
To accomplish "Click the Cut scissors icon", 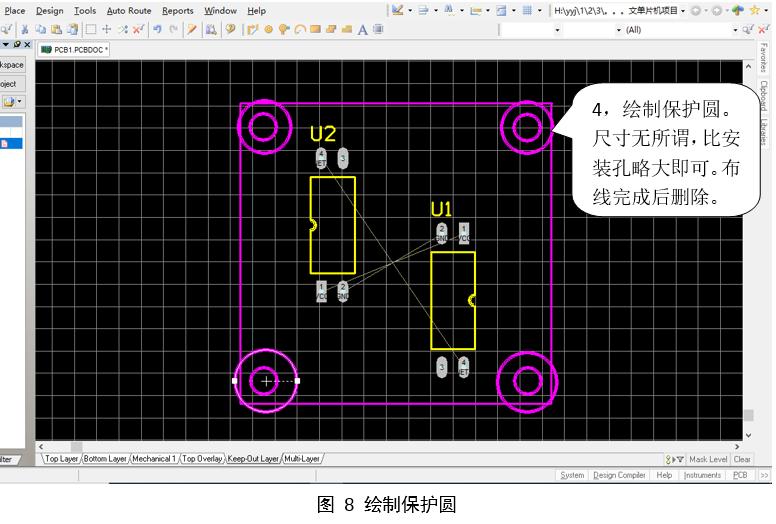I will coord(24,29).
